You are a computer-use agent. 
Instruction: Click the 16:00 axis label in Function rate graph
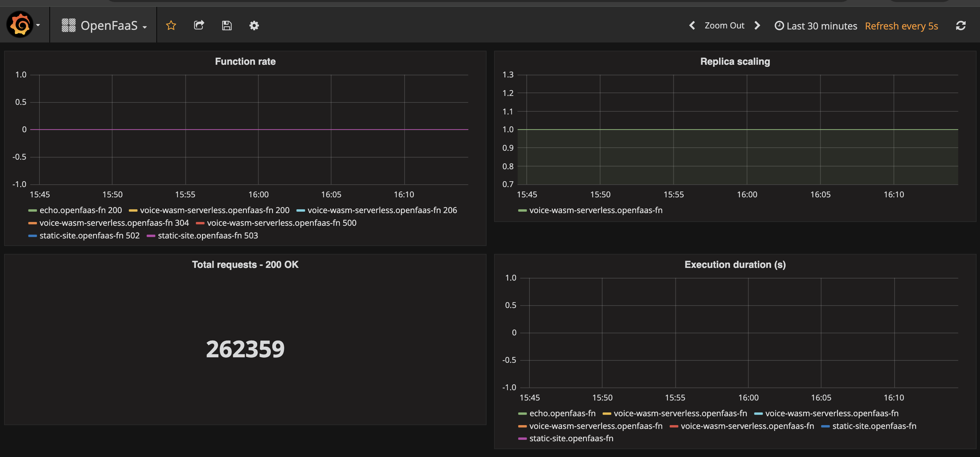pos(258,195)
